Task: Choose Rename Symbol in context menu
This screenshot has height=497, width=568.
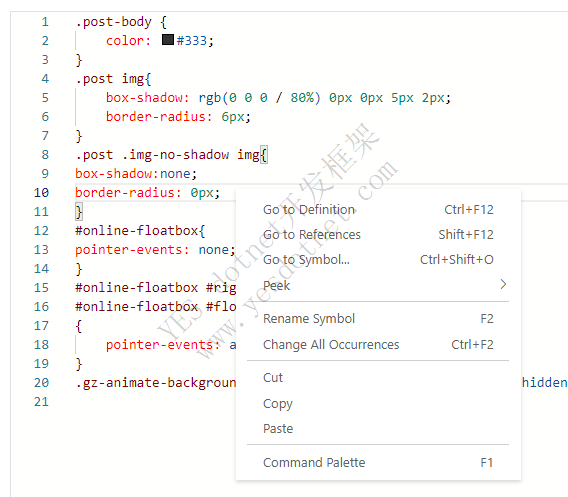Action: coord(378,319)
